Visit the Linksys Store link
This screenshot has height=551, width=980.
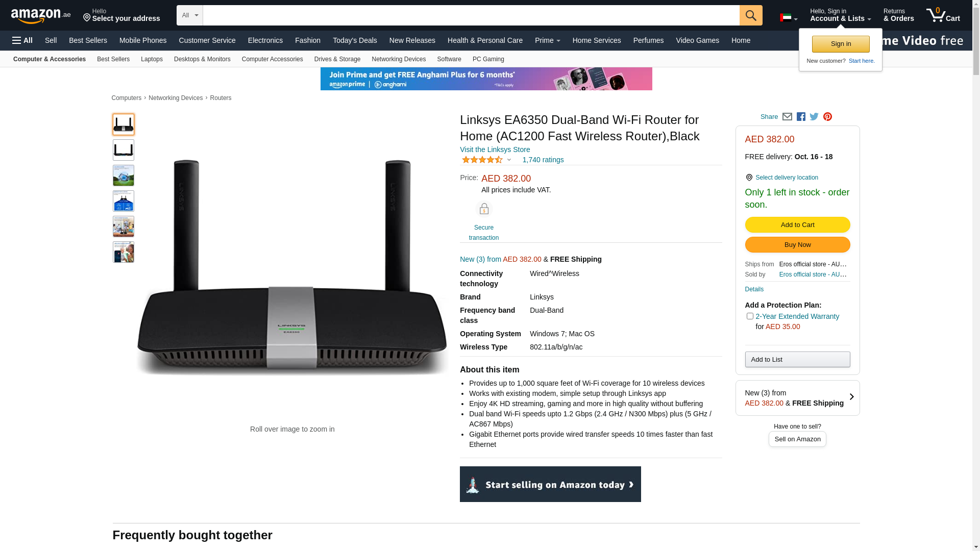click(495, 149)
